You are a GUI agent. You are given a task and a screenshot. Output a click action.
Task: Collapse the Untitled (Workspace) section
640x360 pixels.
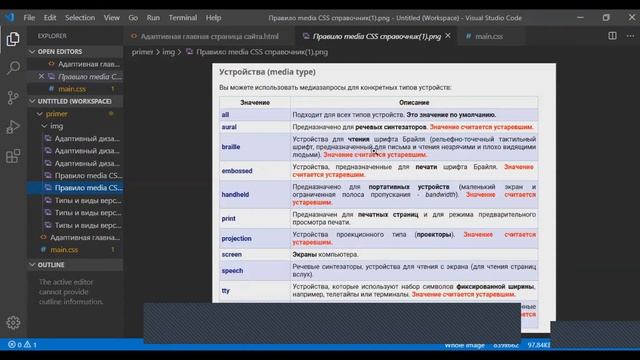coord(76,101)
